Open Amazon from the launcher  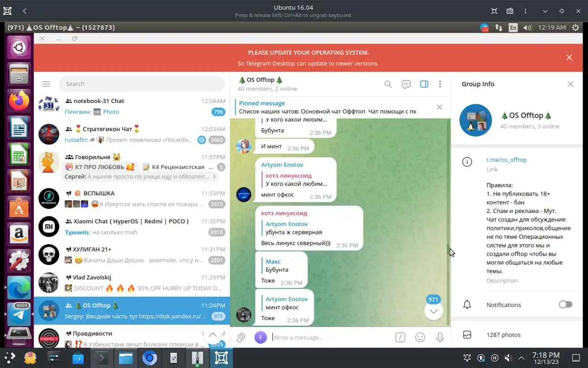pyautogui.click(x=19, y=234)
